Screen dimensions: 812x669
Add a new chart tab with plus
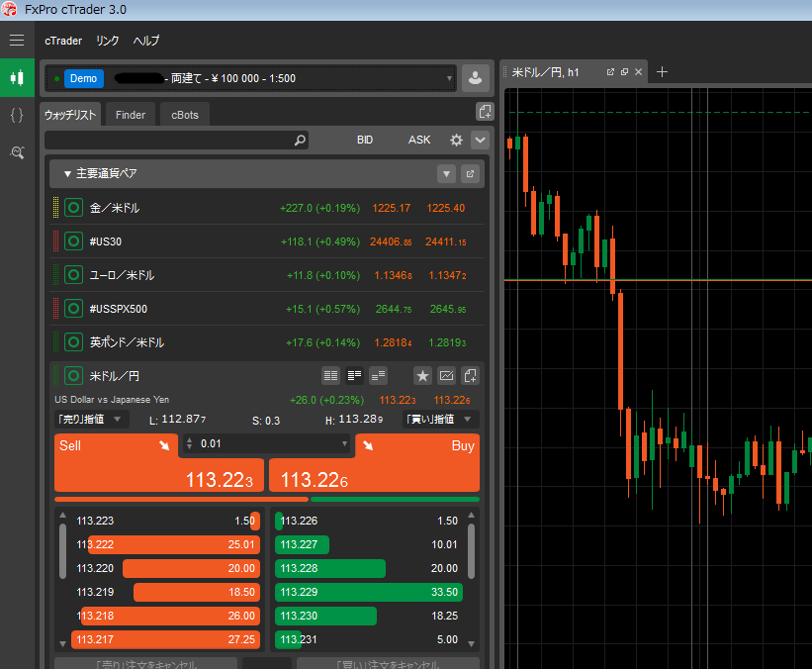662,72
